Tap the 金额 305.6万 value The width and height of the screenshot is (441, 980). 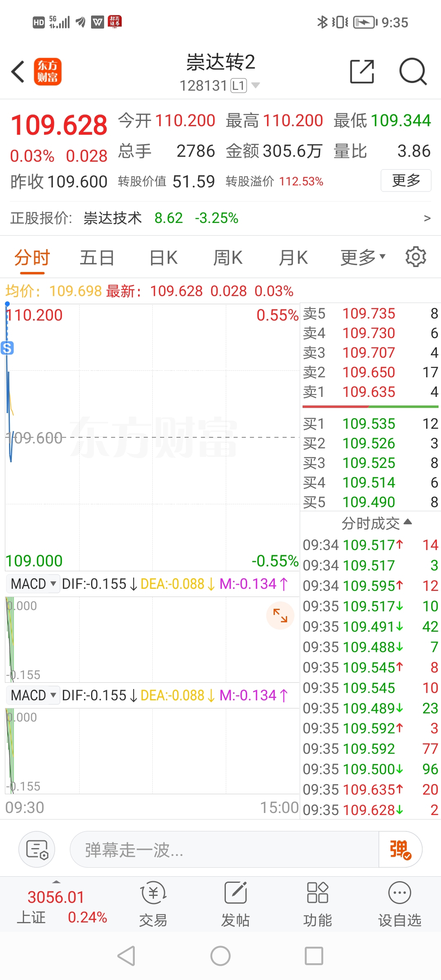292,151
